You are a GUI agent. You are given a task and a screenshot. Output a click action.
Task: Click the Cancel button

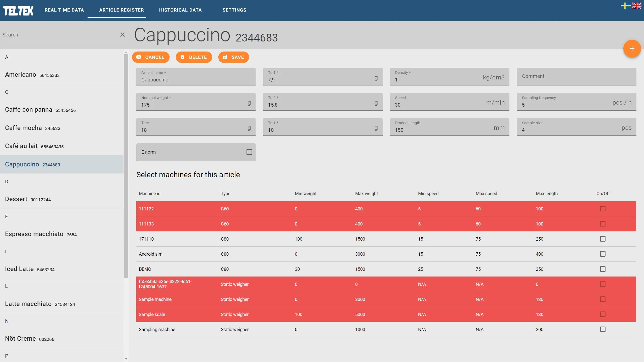[x=150, y=57]
